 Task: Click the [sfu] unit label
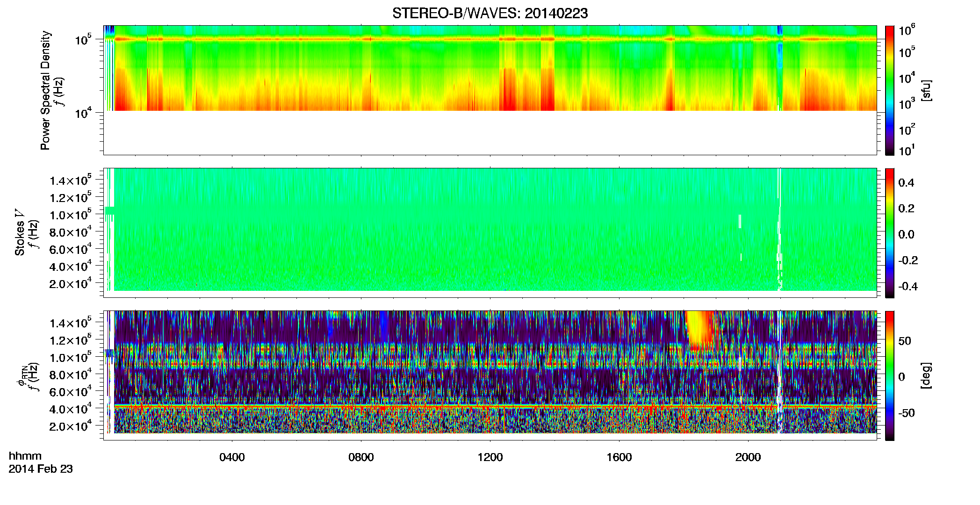pyautogui.click(x=926, y=90)
